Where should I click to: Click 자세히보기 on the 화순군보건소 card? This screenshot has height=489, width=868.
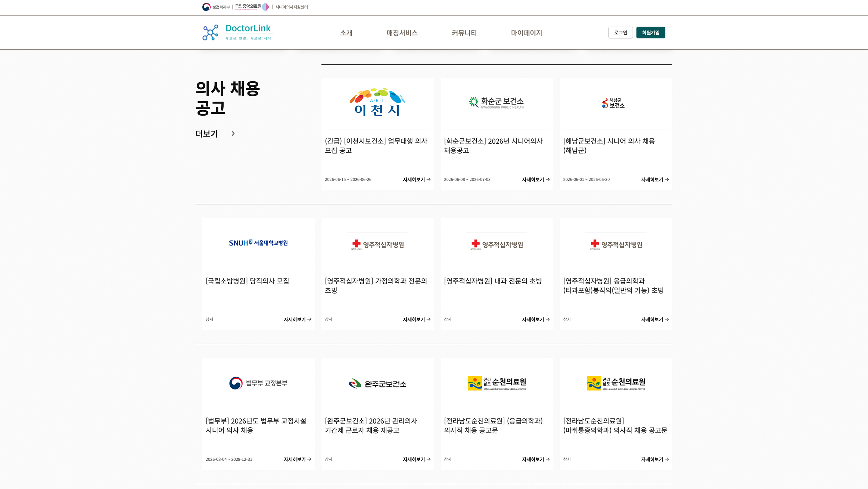(535, 179)
